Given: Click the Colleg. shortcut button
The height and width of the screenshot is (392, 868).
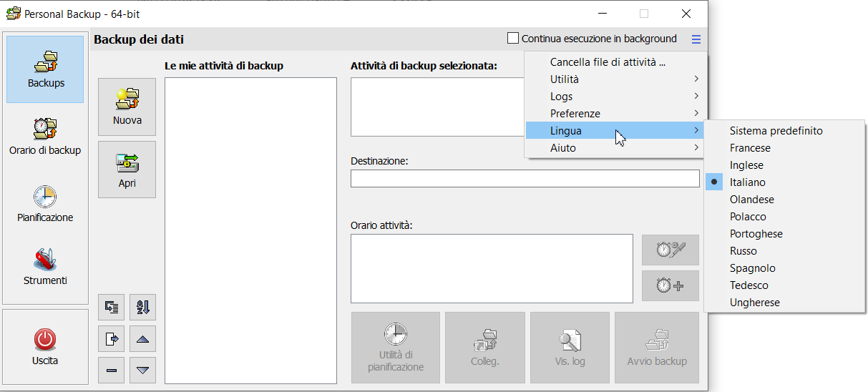Looking at the screenshot, I should 485,347.
